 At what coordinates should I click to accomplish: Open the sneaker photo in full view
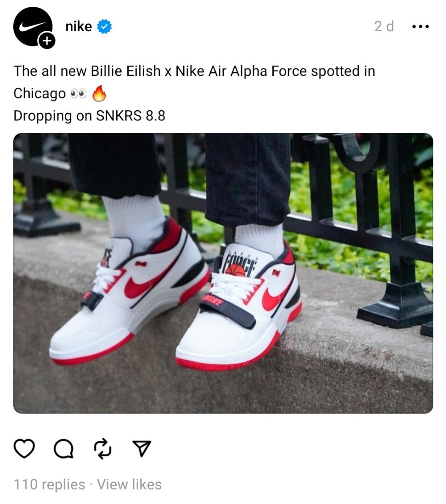coord(223,273)
